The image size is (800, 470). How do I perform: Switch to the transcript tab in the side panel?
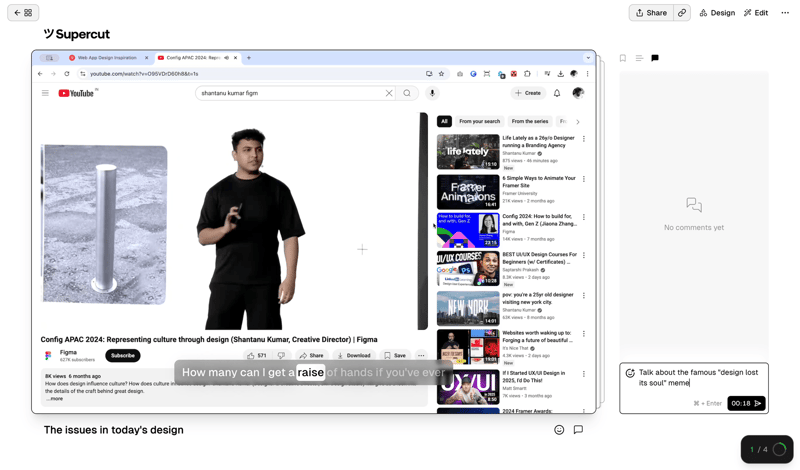click(x=639, y=58)
